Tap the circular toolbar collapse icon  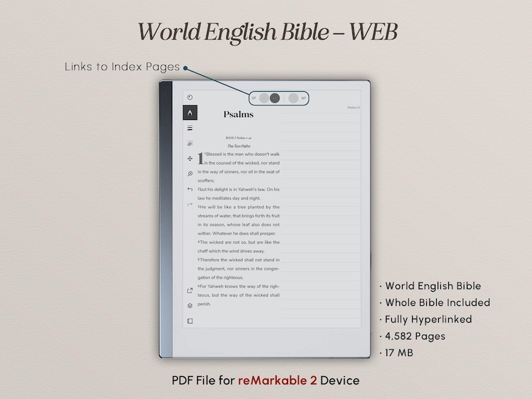click(190, 97)
